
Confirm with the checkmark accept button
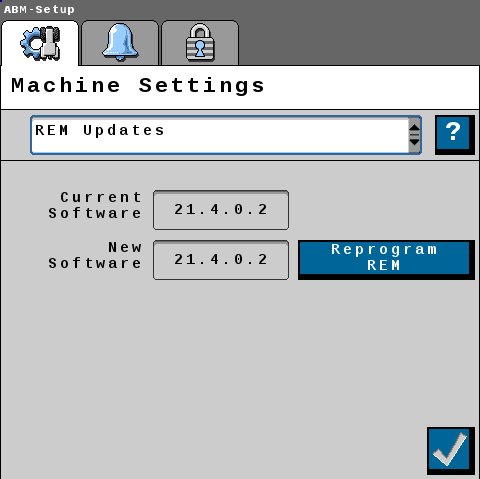(451, 451)
